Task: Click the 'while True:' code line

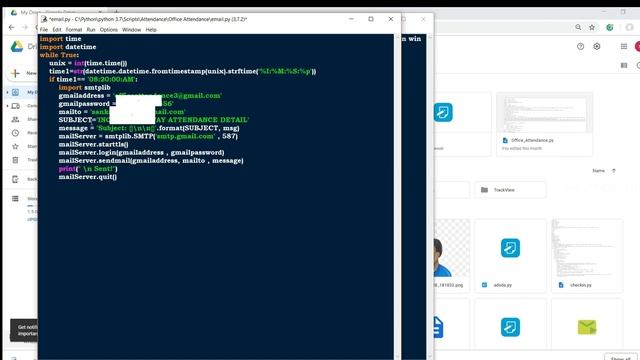Action: (60, 55)
